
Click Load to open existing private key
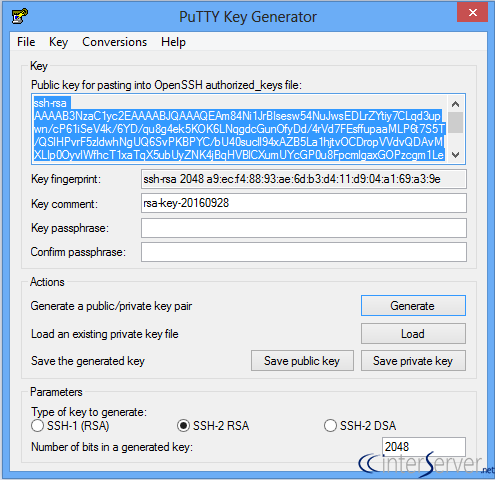(x=413, y=334)
